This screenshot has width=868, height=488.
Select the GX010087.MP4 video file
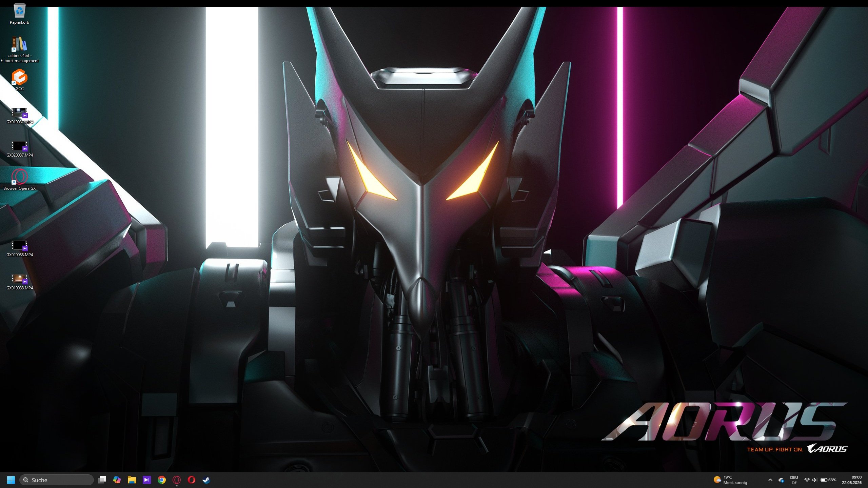coord(19,115)
